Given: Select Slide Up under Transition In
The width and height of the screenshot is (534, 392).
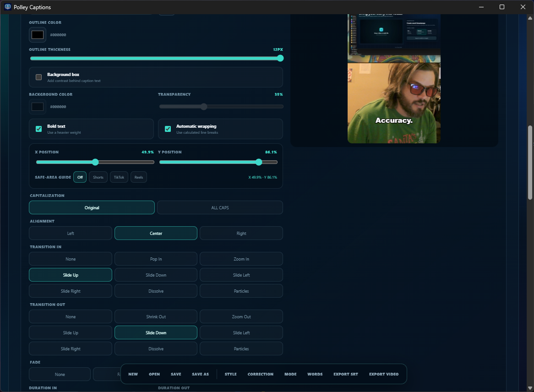Looking at the screenshot, I should (71, 275).
